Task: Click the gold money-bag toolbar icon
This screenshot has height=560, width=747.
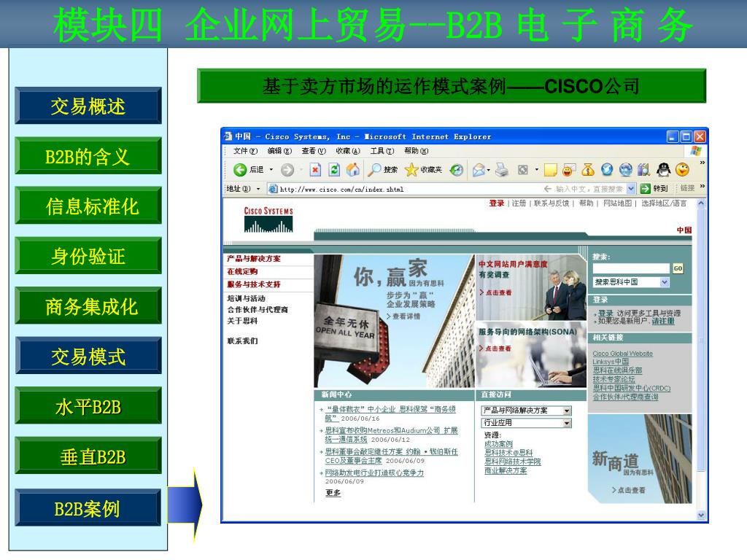Action: pos(588,169)
